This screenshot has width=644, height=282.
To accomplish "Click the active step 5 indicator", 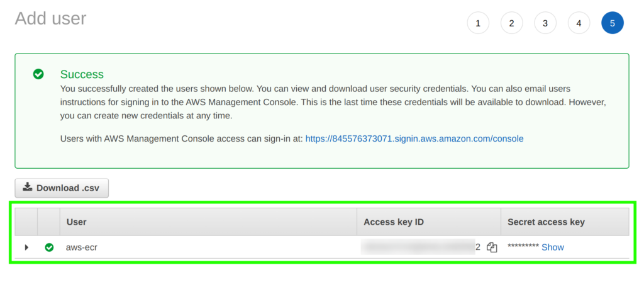I will [612, 23].
